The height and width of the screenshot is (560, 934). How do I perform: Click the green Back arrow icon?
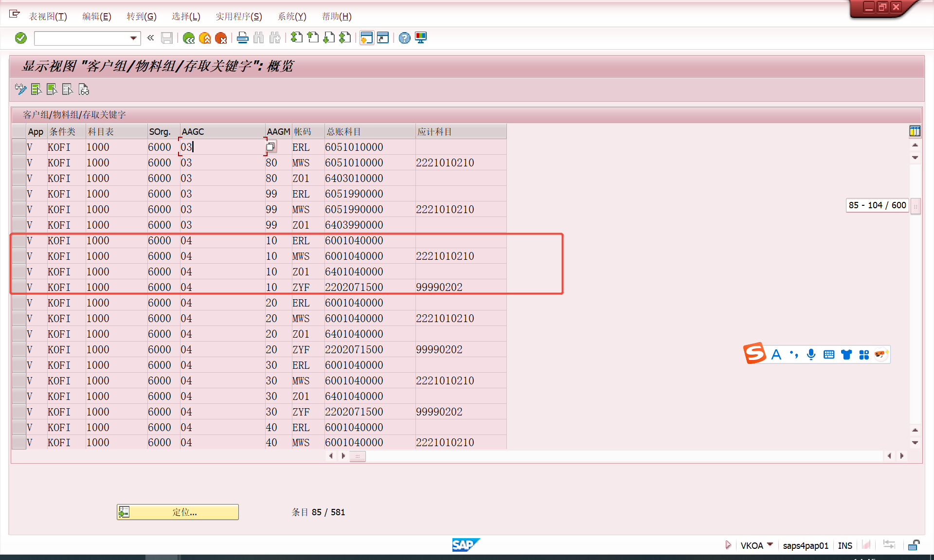tap(189, 38)
